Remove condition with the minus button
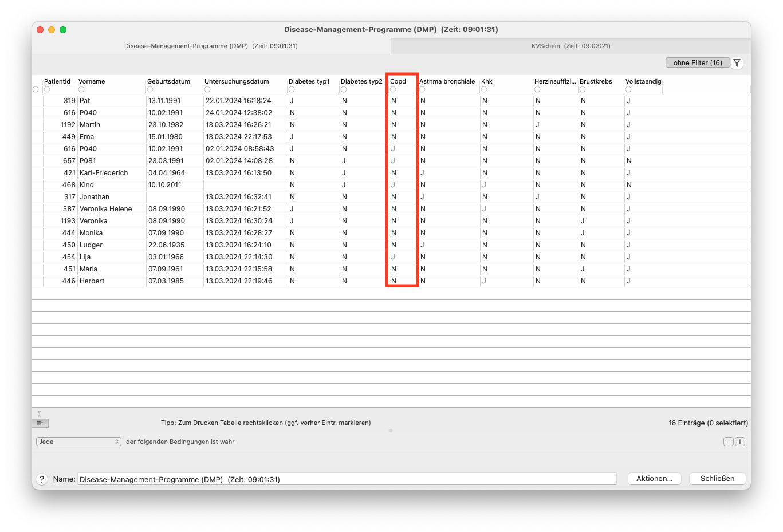Image resolution: width=783 pixels, height=532 pixels. 729,442
